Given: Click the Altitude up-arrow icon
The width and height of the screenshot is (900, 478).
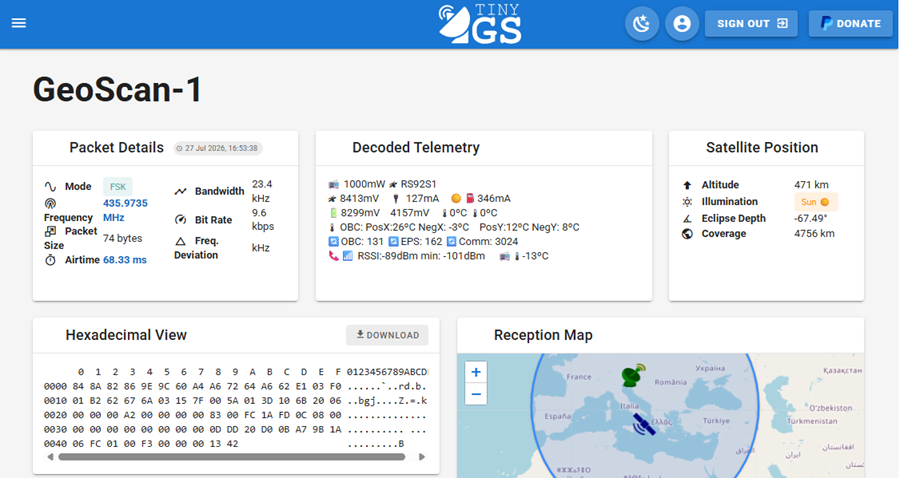Looking at the screenshot, I should (687, 185).
